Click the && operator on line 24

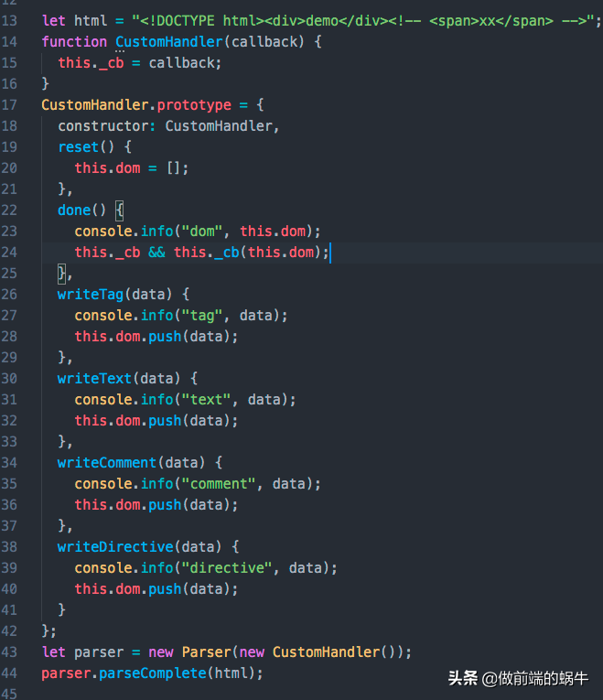pos(156,253)
